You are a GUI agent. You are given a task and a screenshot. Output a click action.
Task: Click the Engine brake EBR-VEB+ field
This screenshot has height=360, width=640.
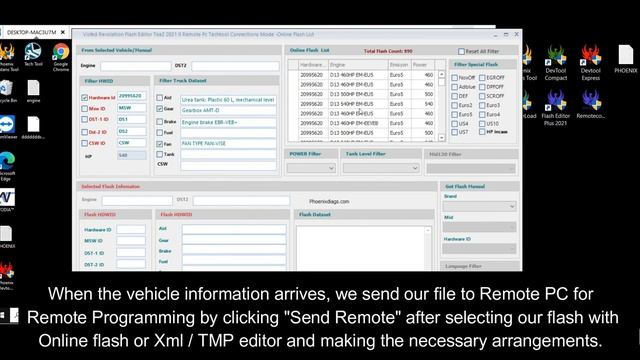click(228, 122)
